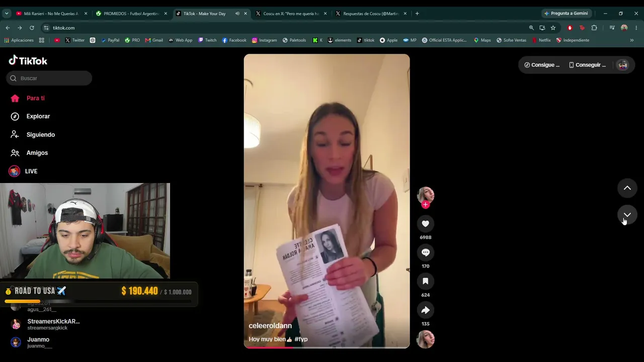
Task: Reload the TikTok page
Action: pos(32,28)
